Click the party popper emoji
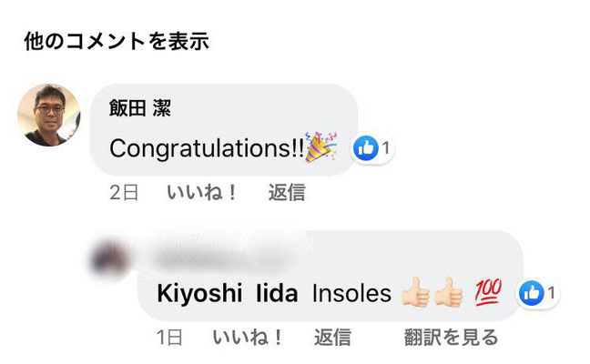The height and width of the screenshot is (364, 590). tap(320, 147)
